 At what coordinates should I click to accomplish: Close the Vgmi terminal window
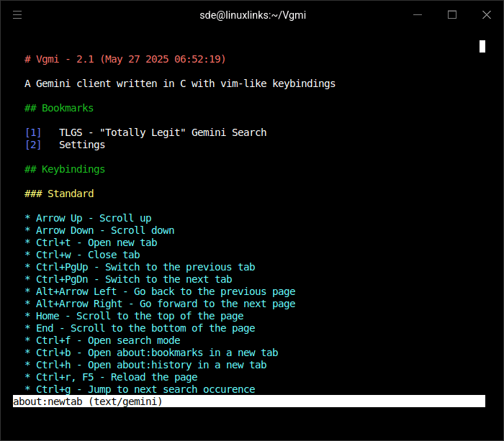pyautogui.click(x=486, y=15)
